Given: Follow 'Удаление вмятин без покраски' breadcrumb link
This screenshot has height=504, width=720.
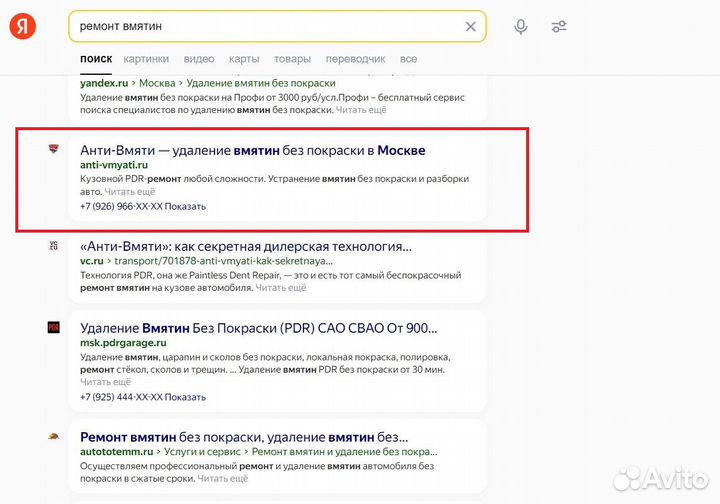Looking at the screenshot, I should [x=261, y=83].
